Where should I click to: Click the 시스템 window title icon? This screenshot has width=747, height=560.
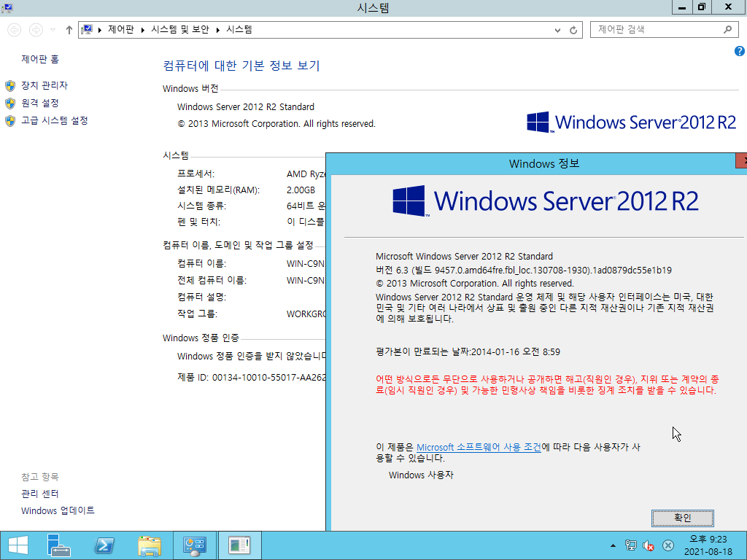(7, 7)
